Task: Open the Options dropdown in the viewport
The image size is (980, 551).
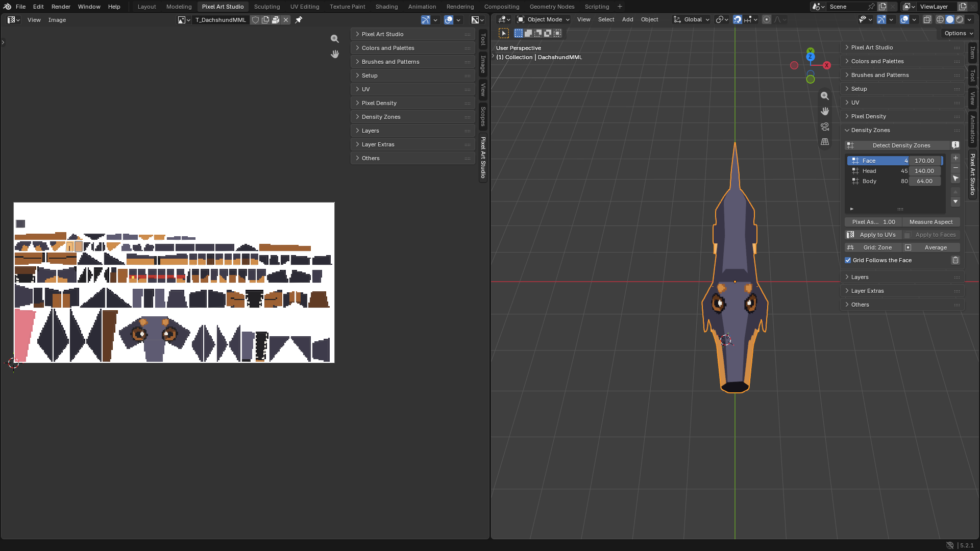Action: tap(959, 33)
